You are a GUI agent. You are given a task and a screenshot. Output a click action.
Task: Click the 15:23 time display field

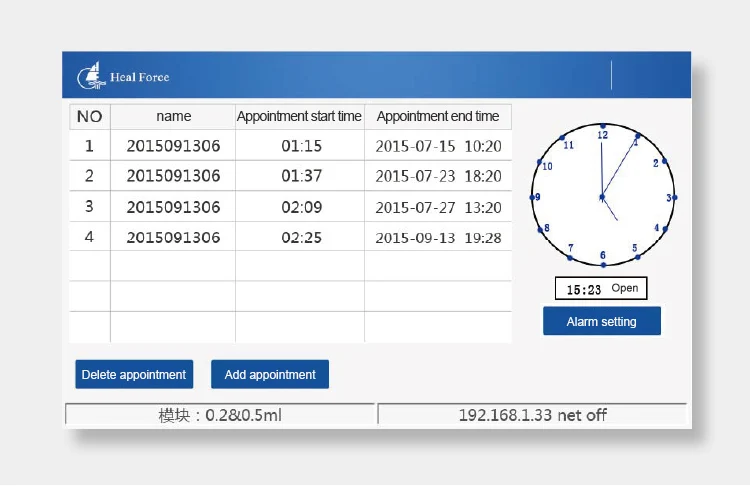[x=583, y=290]
